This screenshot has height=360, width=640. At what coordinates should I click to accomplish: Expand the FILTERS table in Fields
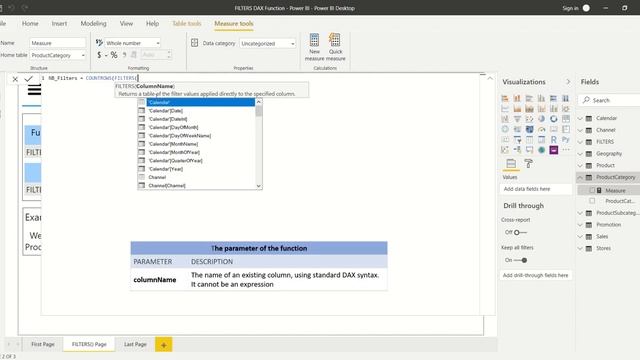tap(580, 142)
